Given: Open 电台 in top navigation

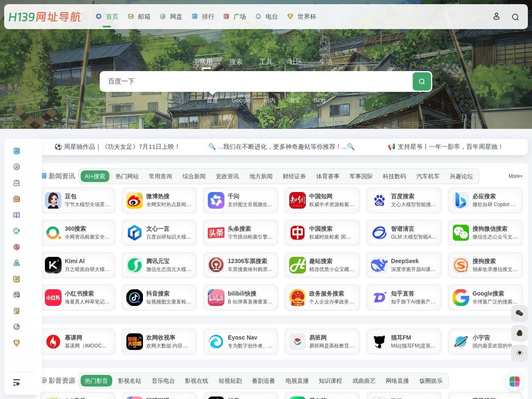Looking at the screenshot, I should [x=266, y=17].
